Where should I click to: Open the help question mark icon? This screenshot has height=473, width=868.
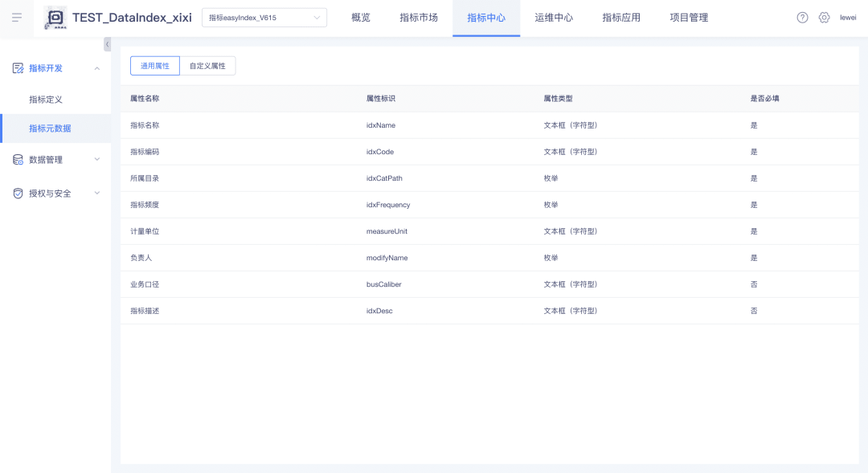802,18
